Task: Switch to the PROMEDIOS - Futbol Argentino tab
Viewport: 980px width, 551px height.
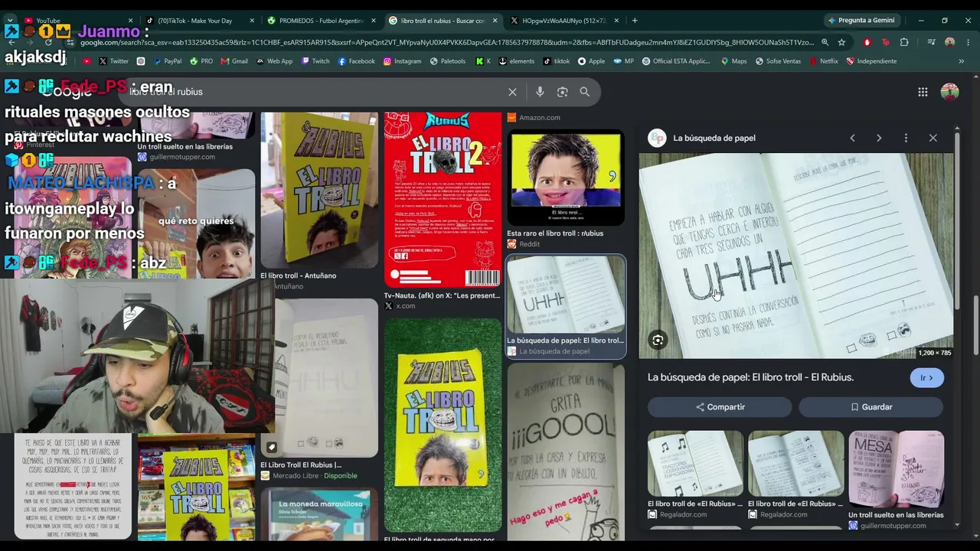Action: (320, 21)
